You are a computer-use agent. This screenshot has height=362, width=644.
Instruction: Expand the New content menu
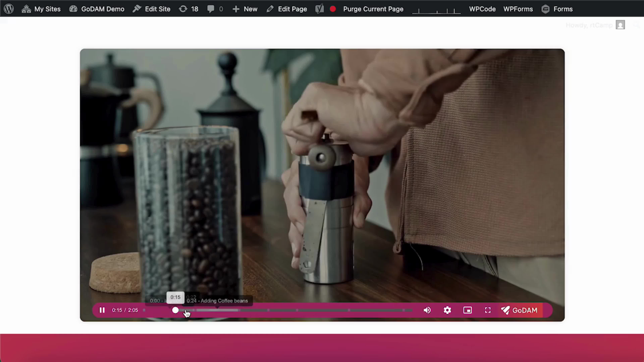pyautogui.click(x=245, y=9)
